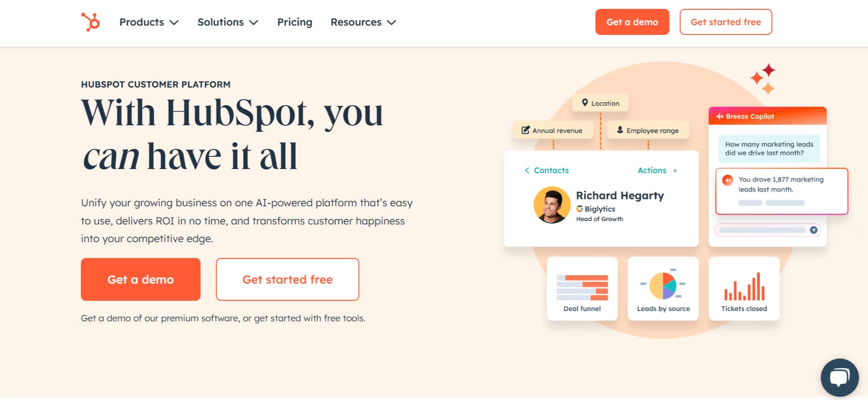Click Get started free below the headline
The width and height of the screenshot is (868, 400).
click(287, 279)
